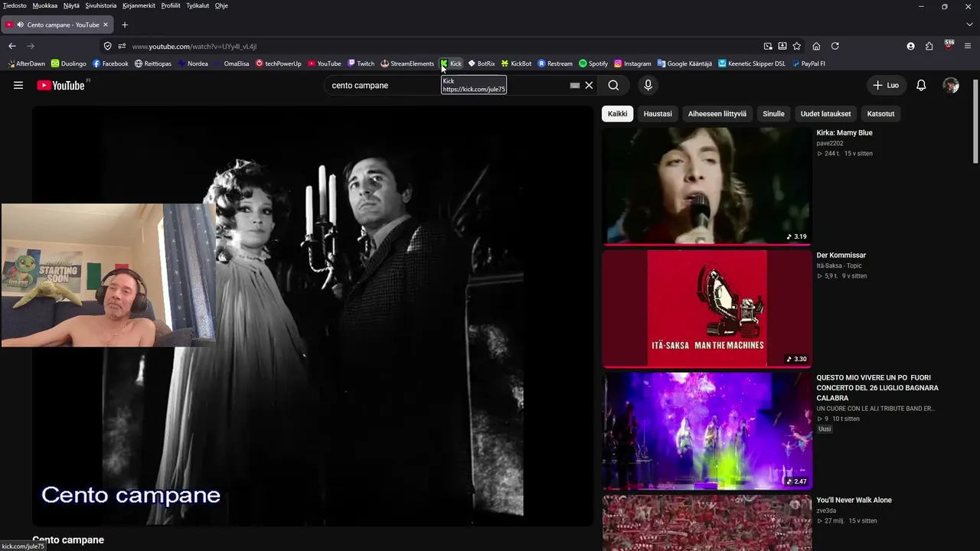The width and height of the screenshot is (980, 551).
Task: Open the Kick bookmark
Action: (x=451, y=64)
